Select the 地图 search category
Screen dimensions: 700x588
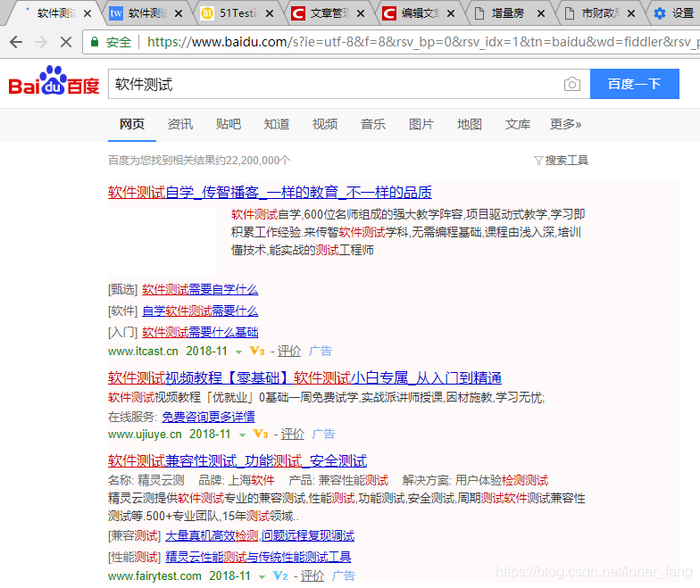[x=470, y=124]
